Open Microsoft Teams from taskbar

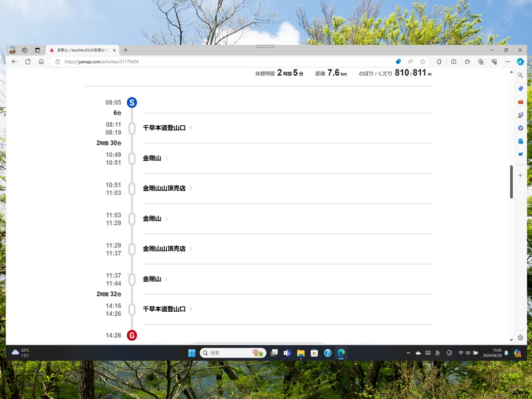point(287,353)
